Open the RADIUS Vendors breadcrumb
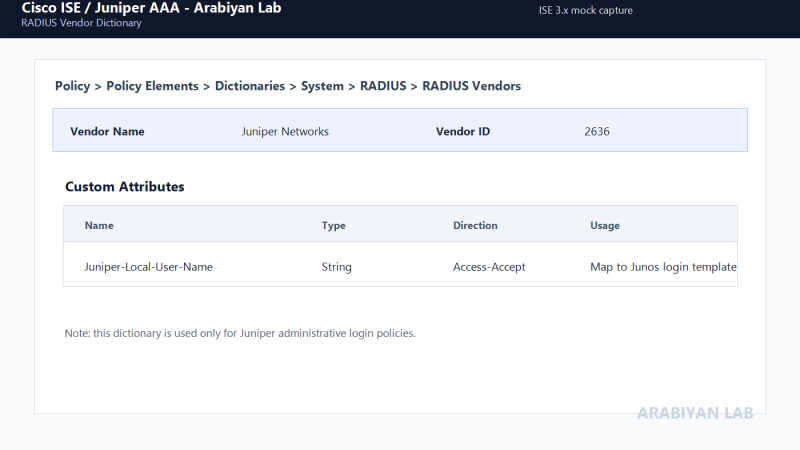This screenshot has height=450, width=800. tap(471, 86)
